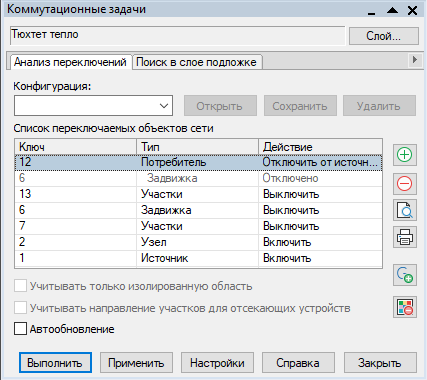Select row 7 Участки
427x380 pixels.
click(199, 226)
